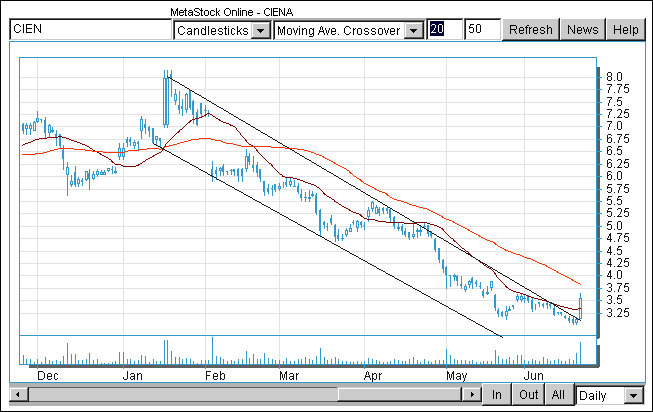Click the tallest volume bar near Feb

click(x=213, y=351)
